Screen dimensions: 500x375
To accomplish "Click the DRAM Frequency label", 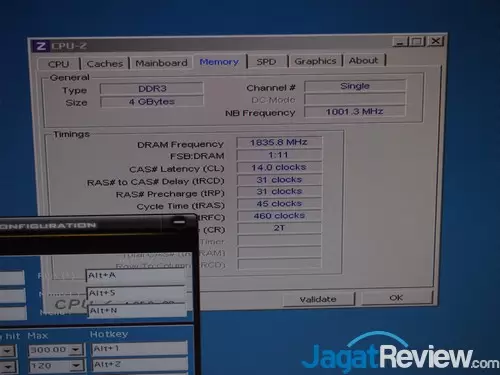I will coord(180,145).
